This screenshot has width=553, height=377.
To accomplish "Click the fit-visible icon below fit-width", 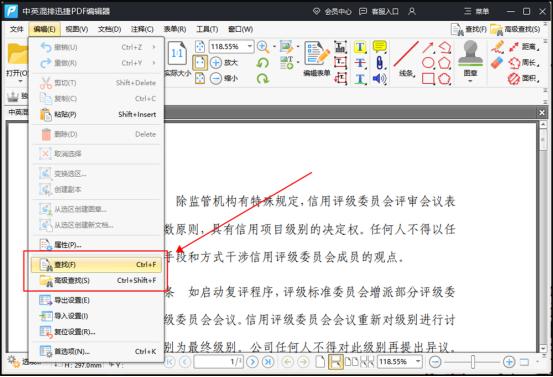I will [x=200, y=78].
